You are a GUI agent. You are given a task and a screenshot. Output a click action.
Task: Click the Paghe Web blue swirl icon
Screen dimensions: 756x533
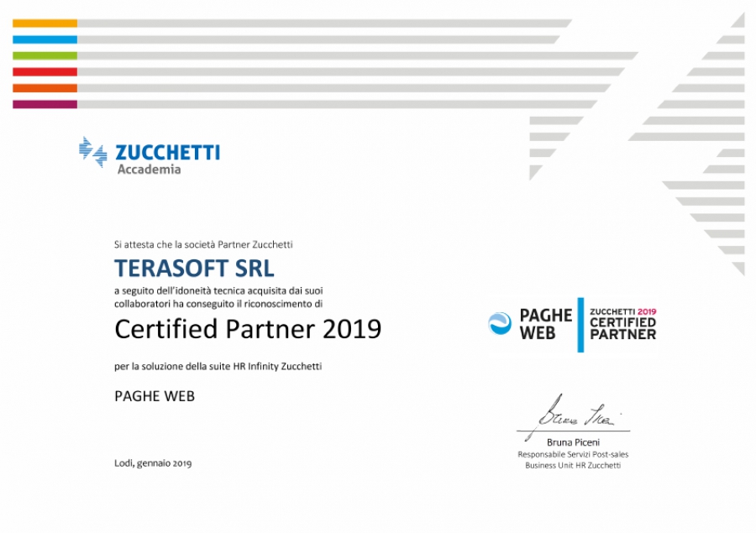pyautogui.click(x=500, y=323)
